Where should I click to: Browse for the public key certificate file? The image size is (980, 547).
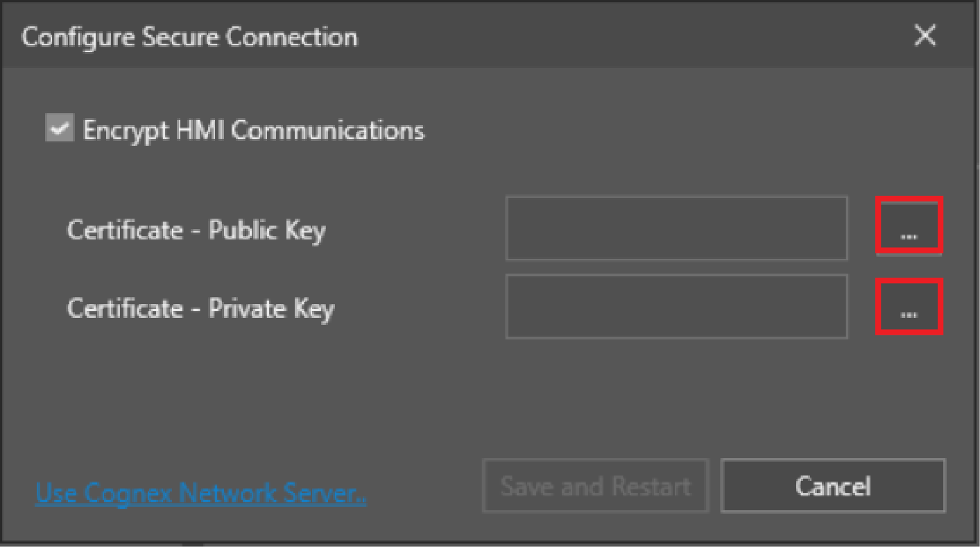point(909,226)
